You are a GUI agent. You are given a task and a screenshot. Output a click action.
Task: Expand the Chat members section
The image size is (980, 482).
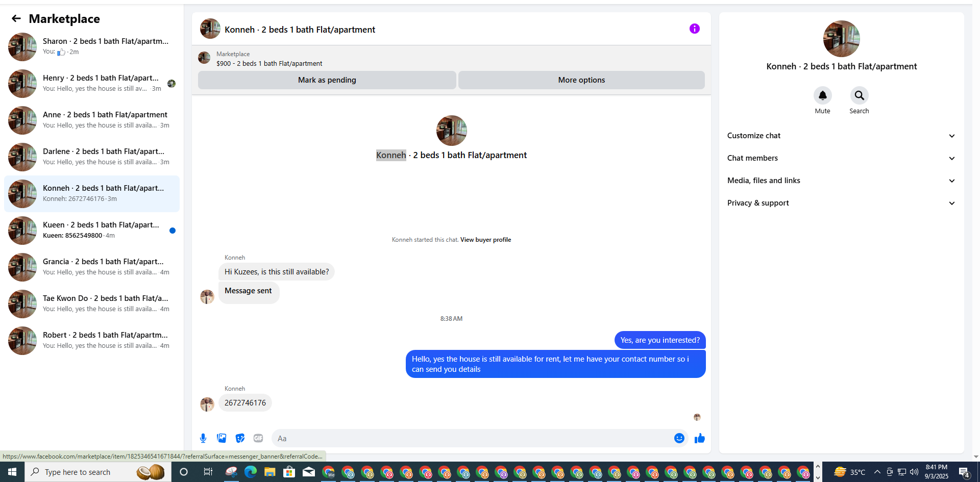841,158
